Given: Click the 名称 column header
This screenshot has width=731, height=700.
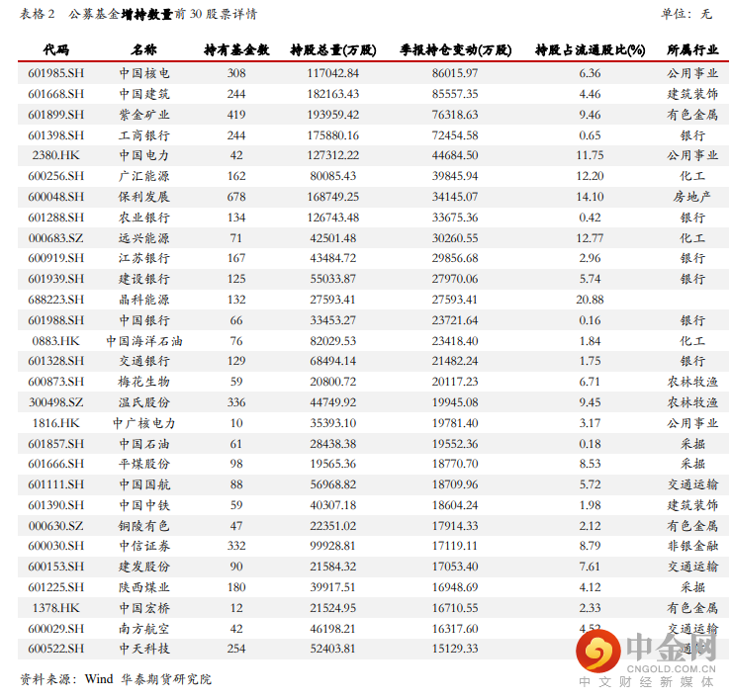Looking at the screenshot, I should click(143, 49).
